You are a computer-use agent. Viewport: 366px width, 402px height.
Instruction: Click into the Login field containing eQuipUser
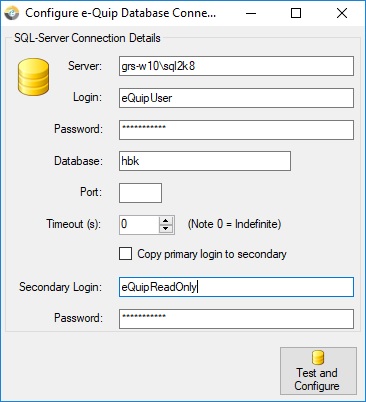[x=236, y=98]
